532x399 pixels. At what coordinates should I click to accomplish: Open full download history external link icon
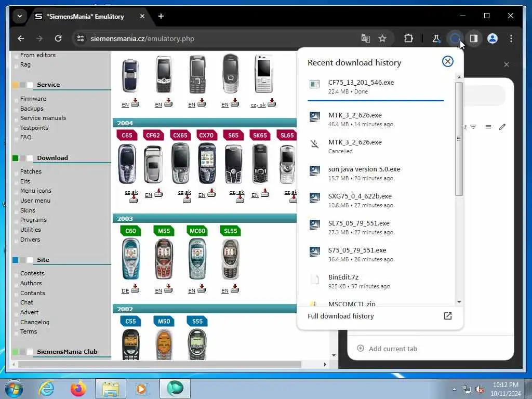click(x=447, y=316)
